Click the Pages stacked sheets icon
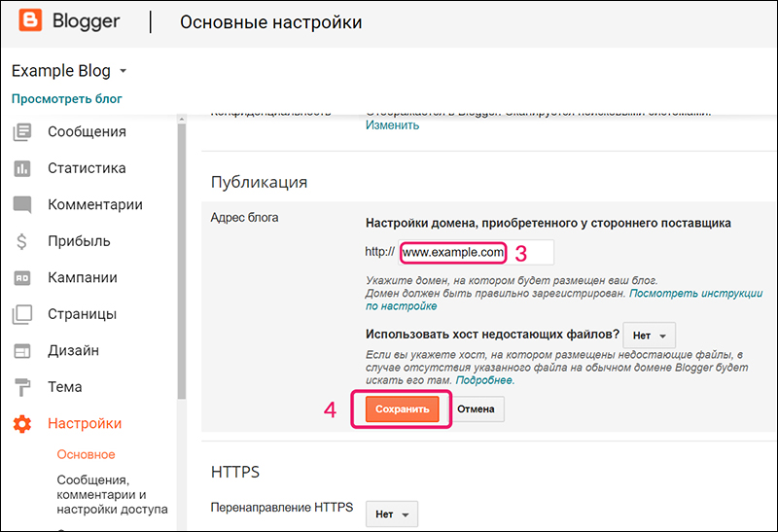 click(21, 314)
